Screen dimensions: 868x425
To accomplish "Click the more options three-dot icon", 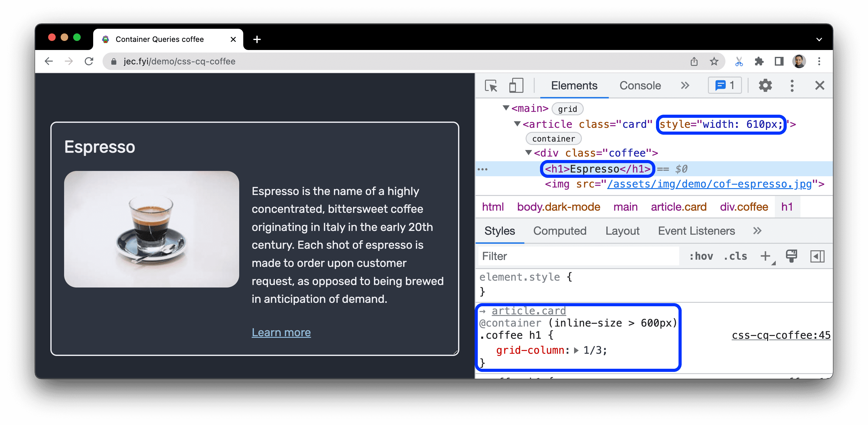I will tap(792, 86).
